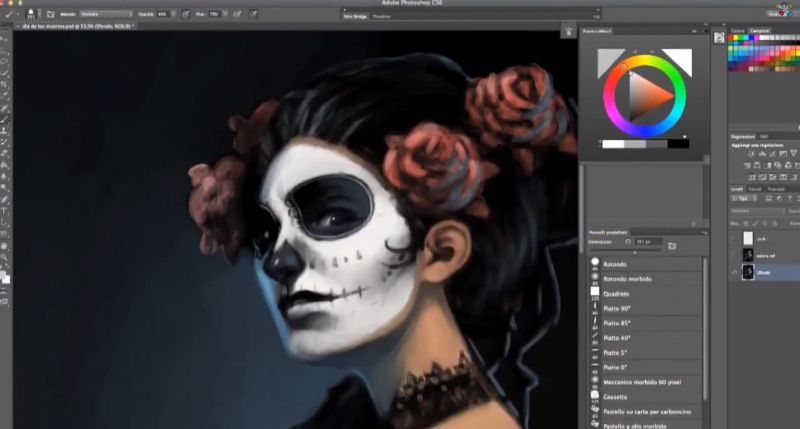Add a Color Balance adjustment
Viewport: 800px width, 429px height.
[757, 165]
